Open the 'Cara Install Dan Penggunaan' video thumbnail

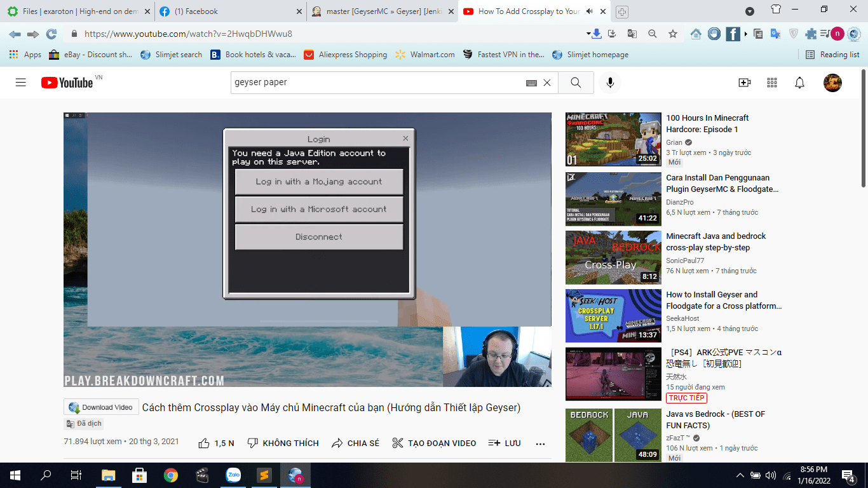click(x=613, y=199)
